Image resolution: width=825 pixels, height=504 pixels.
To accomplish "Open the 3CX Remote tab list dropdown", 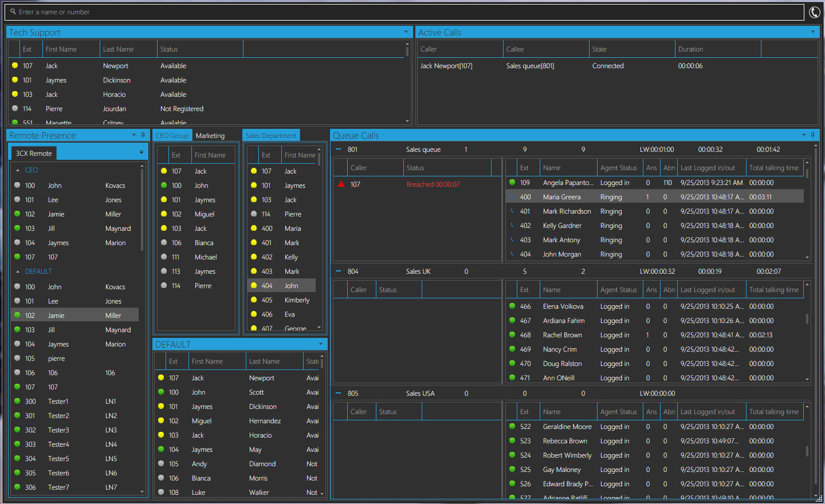I will pos(141,152).
